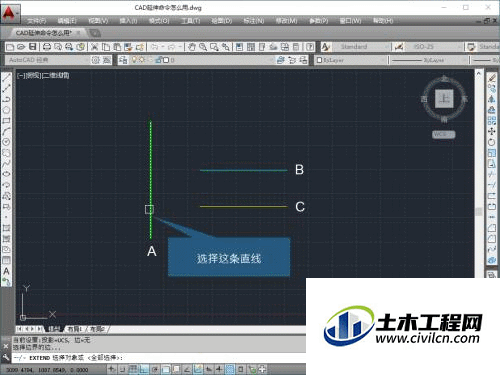
Task: Click the Workspace Settings gear icon
Action: 95,60
